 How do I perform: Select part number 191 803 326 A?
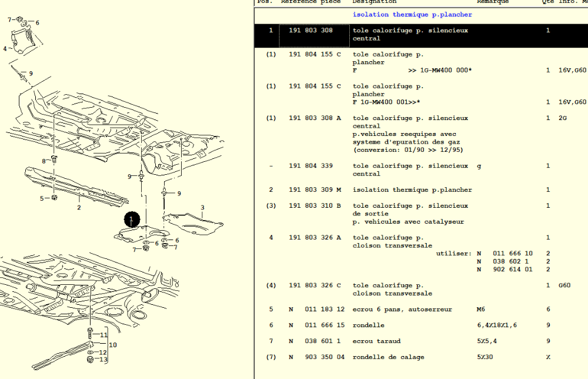tap(315, 238)
